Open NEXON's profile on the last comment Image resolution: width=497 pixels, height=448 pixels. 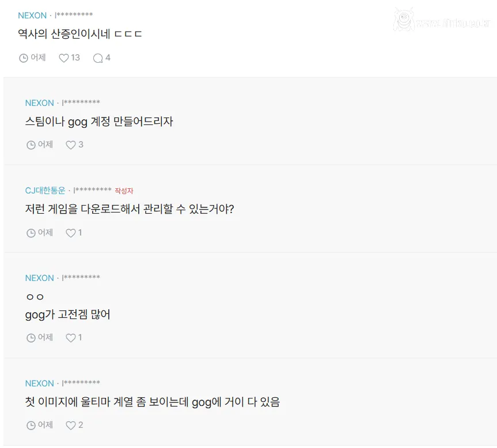(39, 383)
